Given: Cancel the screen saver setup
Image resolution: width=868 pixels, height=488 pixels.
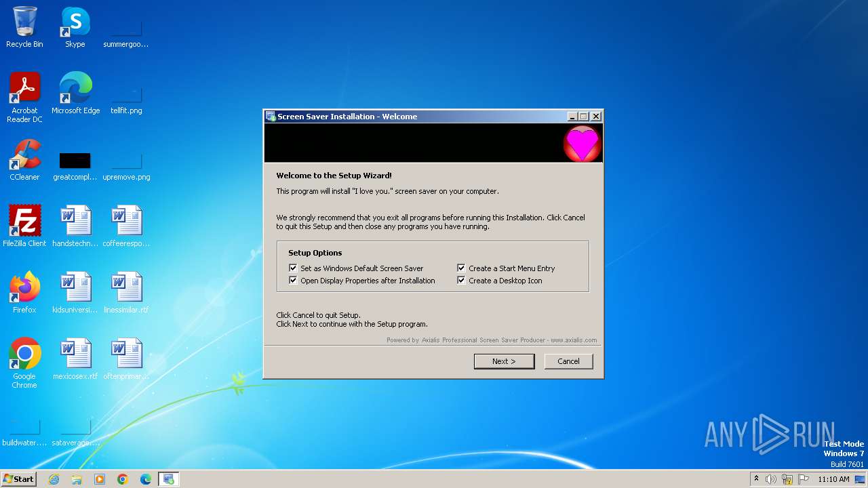Looking at the screenshot, I should coord(568,361).
